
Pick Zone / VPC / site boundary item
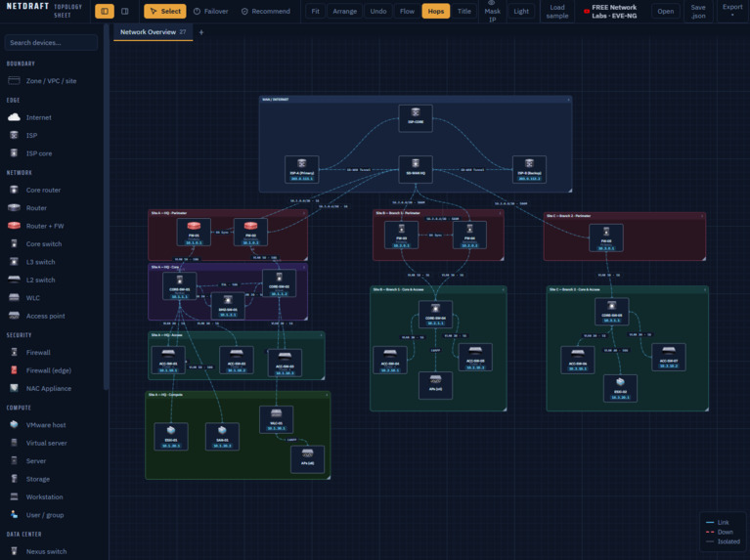click(52, 81)
